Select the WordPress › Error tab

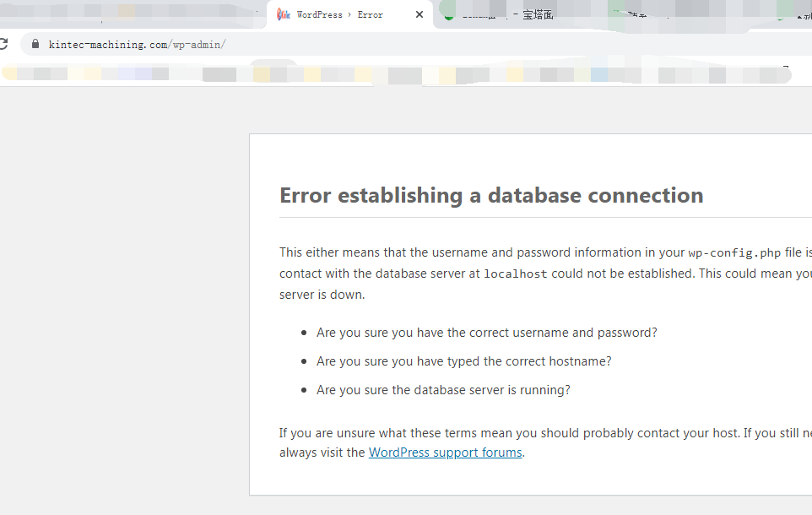(350, 14)
